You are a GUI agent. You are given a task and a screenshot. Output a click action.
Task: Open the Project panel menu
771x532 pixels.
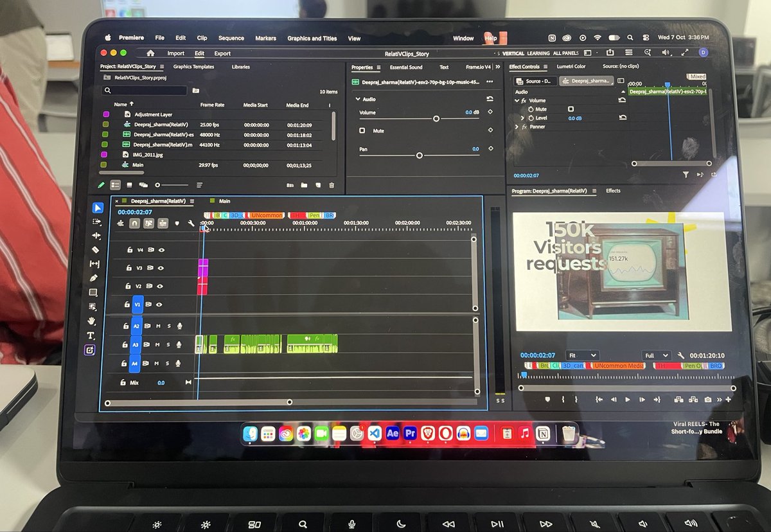tap(161, 66)
